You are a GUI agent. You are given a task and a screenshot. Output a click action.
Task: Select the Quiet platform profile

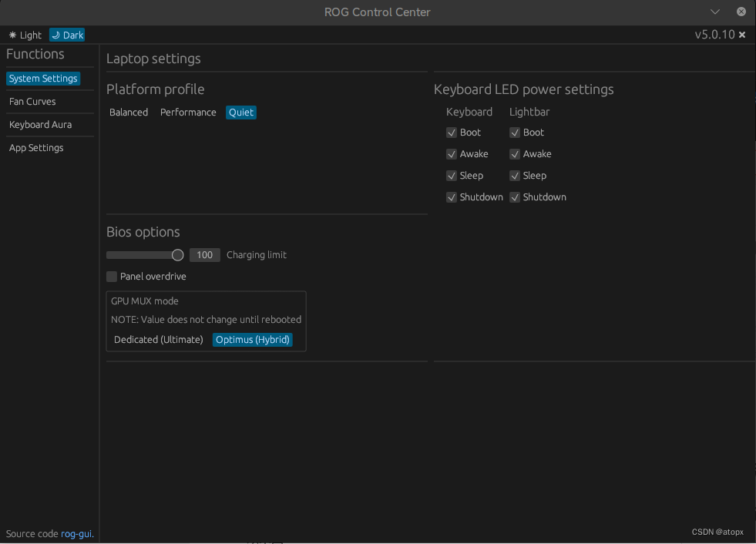pyautogui.click(x=241, y=112)
